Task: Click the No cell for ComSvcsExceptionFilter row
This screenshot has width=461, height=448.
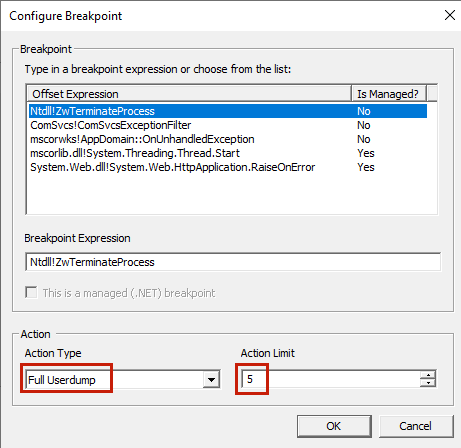Action: (364, 125)
